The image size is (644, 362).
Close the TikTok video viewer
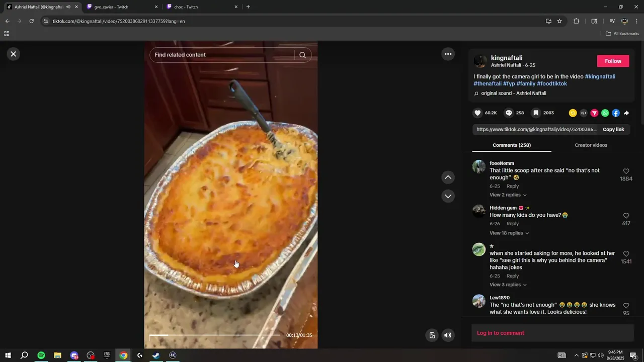[x=14, y=54]
